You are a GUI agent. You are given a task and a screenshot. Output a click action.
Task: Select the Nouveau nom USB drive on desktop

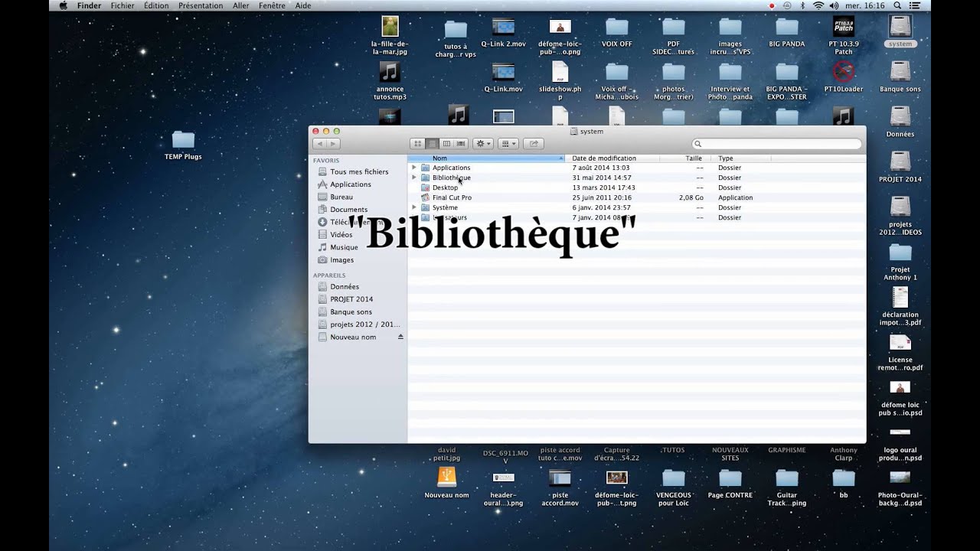click(446, 483)
